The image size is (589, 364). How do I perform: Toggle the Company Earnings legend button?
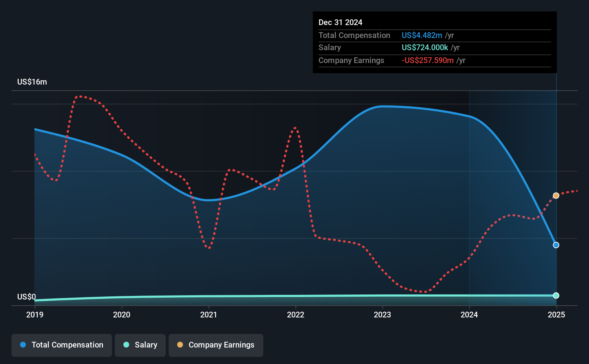click(216, 345)
